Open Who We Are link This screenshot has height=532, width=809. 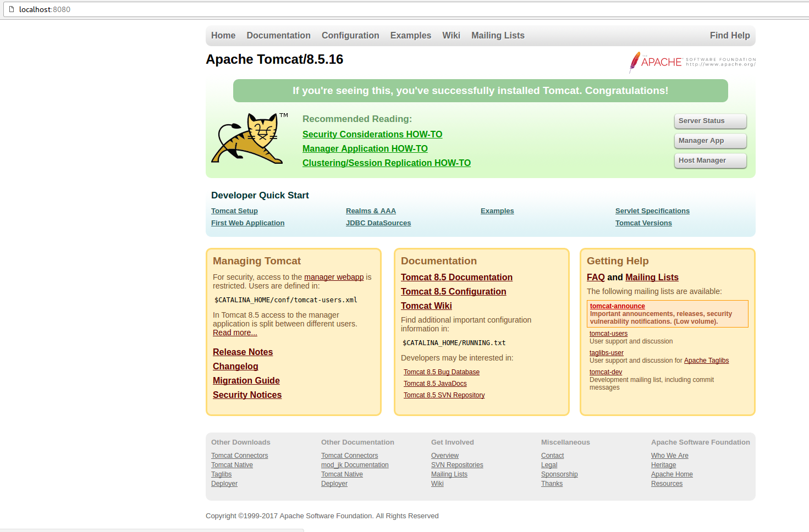coord(669,456)
